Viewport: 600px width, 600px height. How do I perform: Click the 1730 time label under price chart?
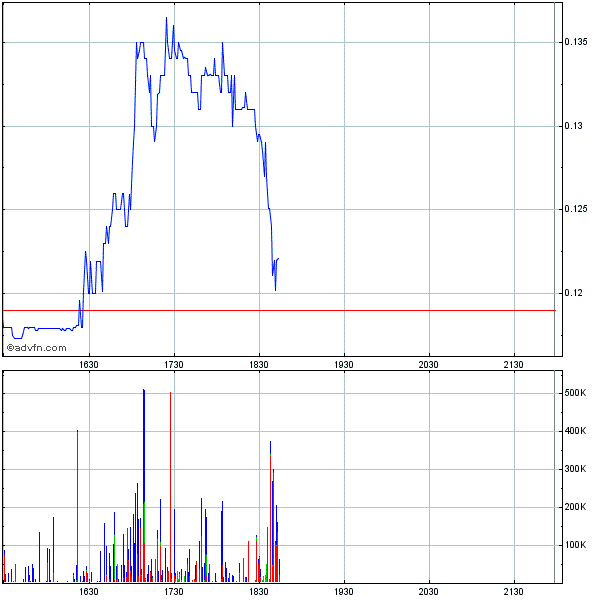pyautogui.click(x=174, y=365)
